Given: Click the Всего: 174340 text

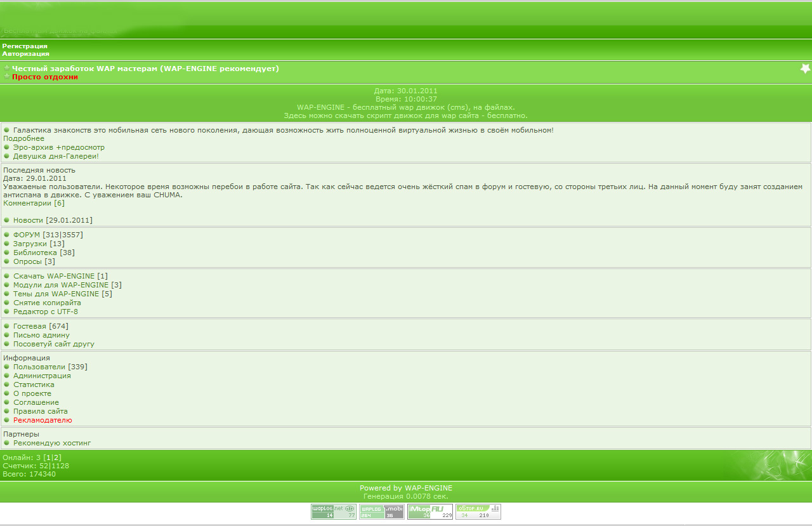Looking at the screenshot, I should pos(29,474).
